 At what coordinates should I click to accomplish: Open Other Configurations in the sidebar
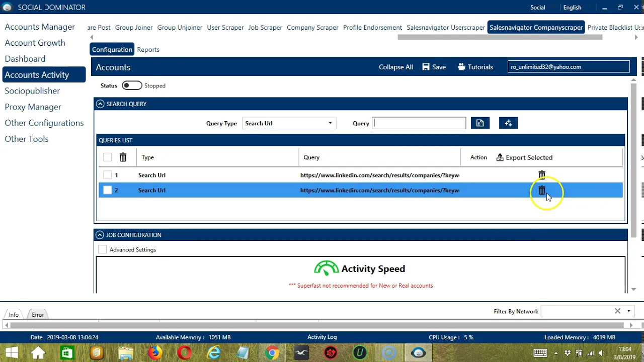pos(44,123)
